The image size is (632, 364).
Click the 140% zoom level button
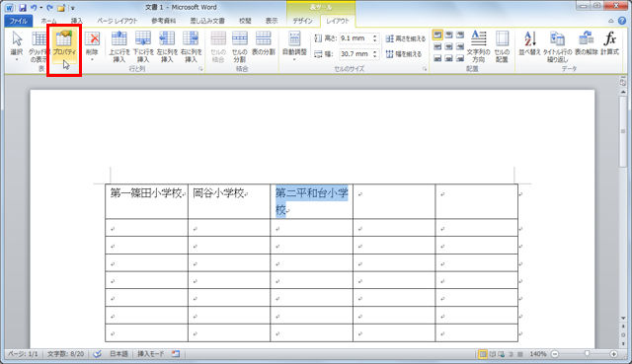(537, 354)
